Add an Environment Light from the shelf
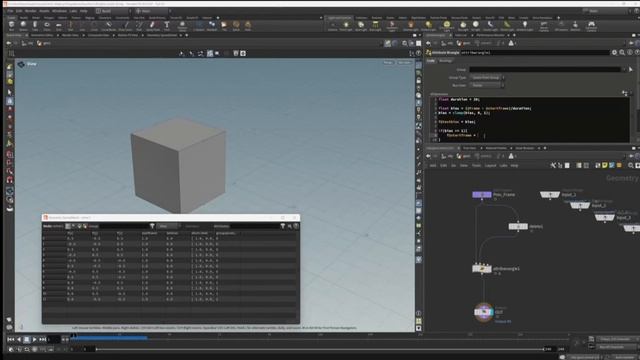Image resolution: width=640 pixels, height=360 pixels. 447,26
